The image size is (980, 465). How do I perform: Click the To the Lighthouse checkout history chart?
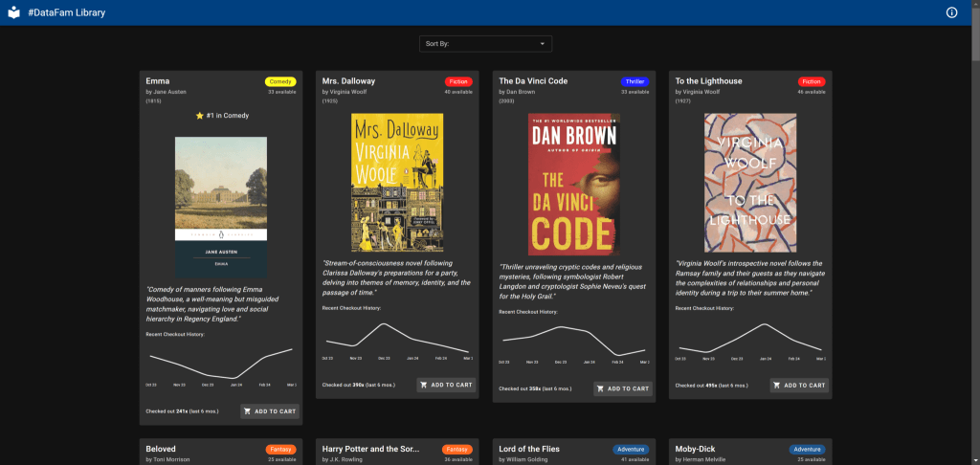point(750,338)
